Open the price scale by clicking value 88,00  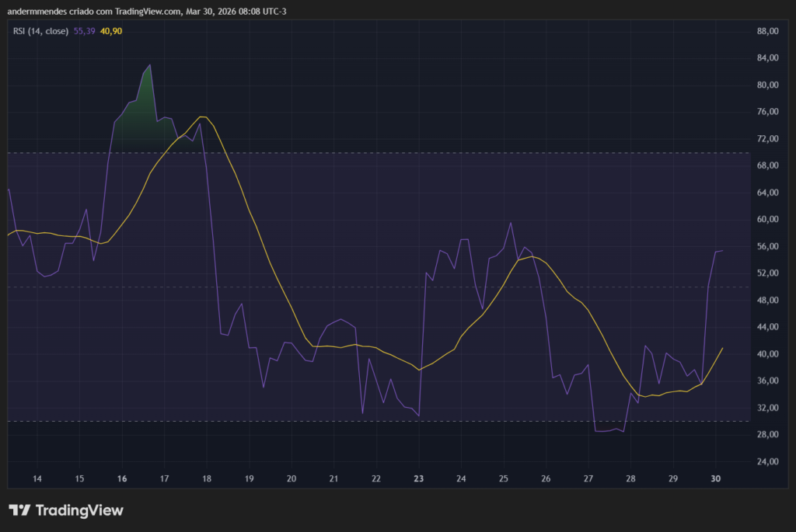click(x=767, y=32)
